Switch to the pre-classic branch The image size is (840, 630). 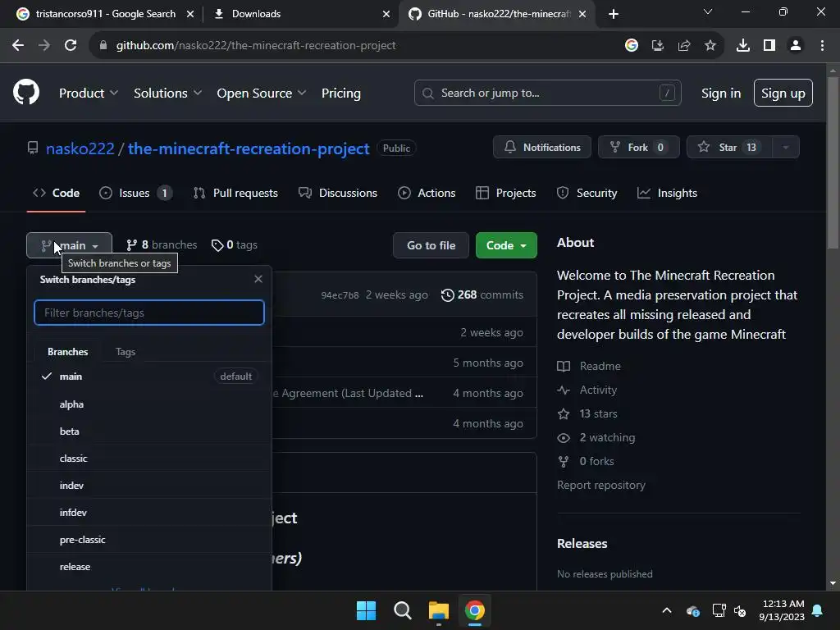[x=149, y=540]
